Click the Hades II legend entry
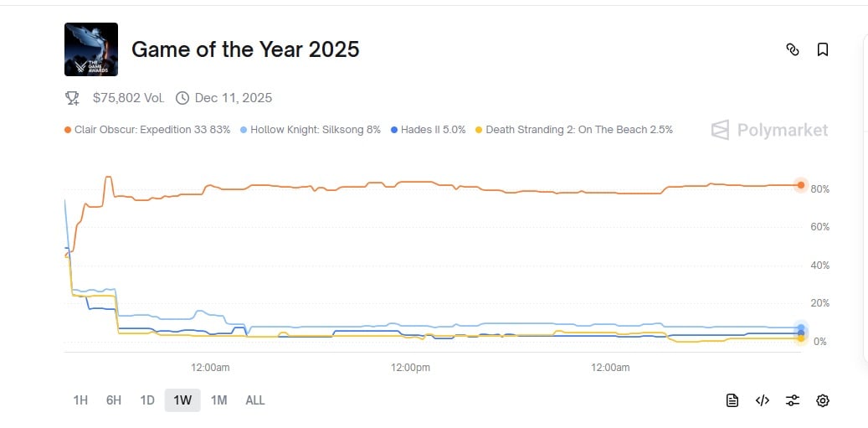Image resolution: width=868 pixels, height=428 pixels. (x=428, y=130)
